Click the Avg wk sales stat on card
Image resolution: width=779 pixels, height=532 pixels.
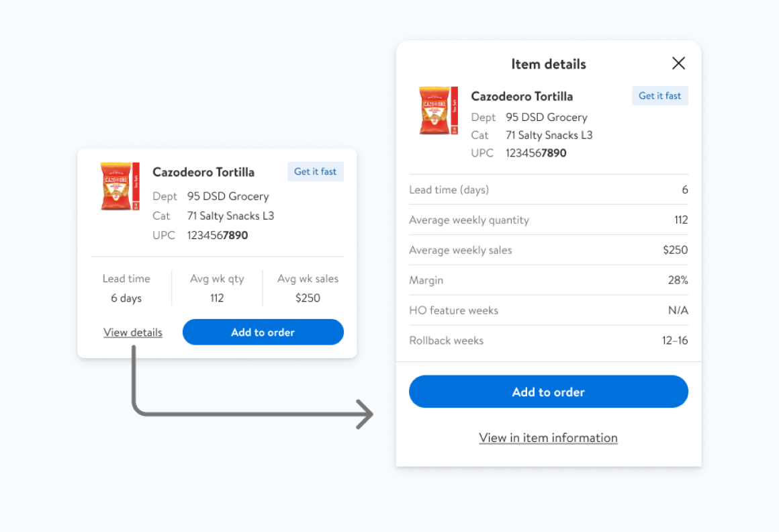[x=308, y=289]
